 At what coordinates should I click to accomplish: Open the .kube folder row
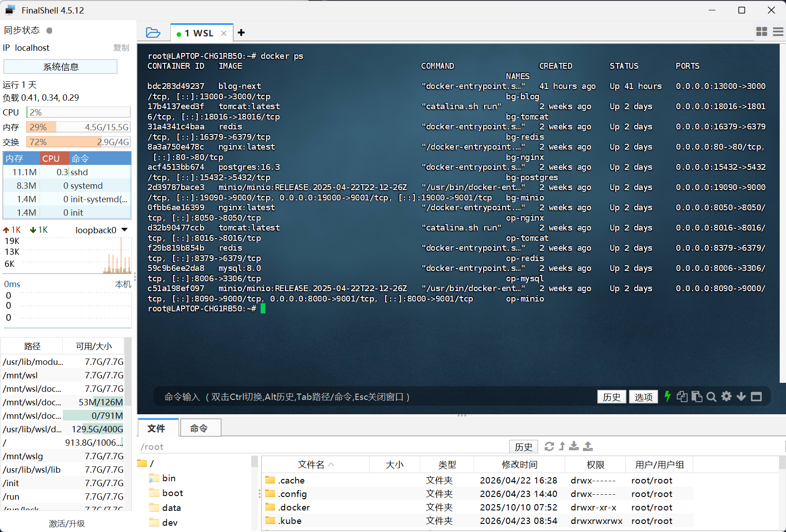point(477,521)
